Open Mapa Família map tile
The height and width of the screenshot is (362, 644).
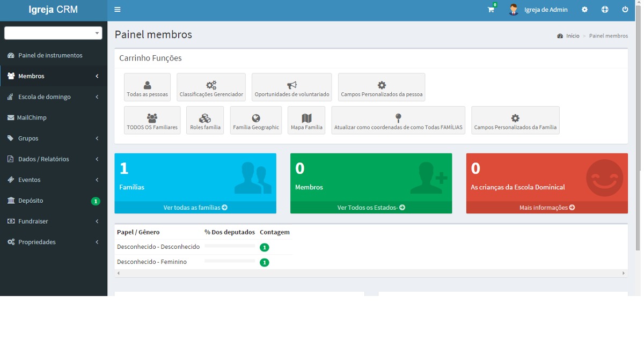tap(306, 121)
